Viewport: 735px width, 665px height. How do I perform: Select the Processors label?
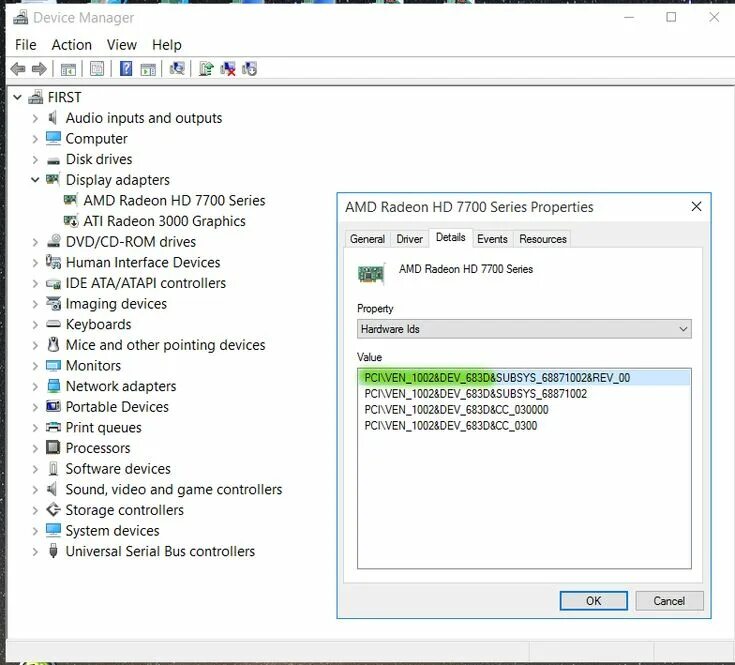click(98, 448)
